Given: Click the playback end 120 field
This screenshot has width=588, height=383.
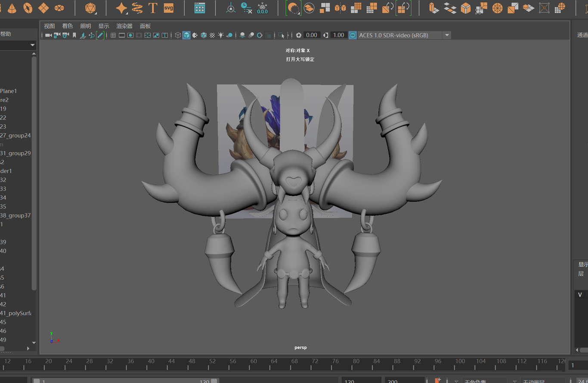Looking at the screenshot, I should click(362, 381).
